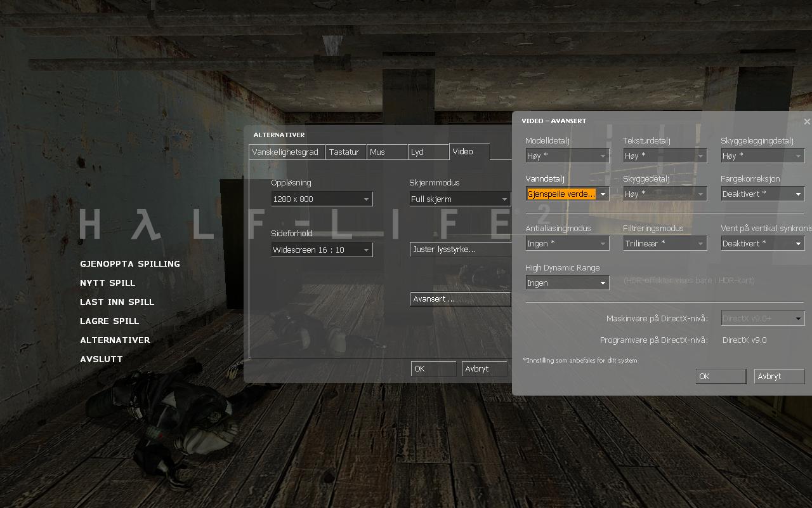Open the highlighted Vanndetalj dropdown
This screenshot has height=508, width=812.
(567, 194)
